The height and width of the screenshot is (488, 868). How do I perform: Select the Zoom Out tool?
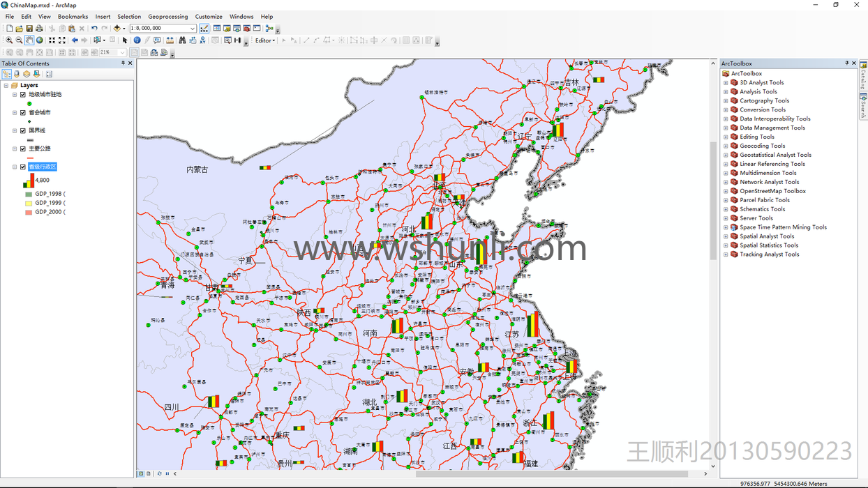19,40
